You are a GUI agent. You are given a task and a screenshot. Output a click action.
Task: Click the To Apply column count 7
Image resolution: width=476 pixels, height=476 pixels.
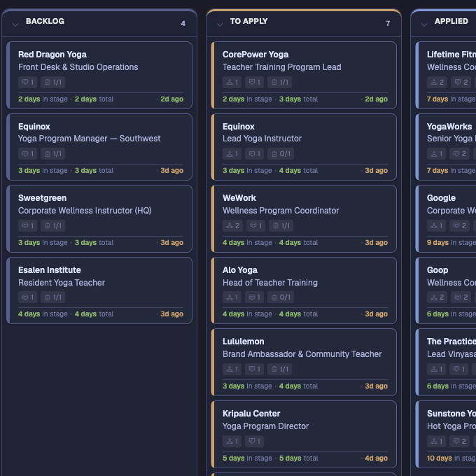tap(388, 23)
